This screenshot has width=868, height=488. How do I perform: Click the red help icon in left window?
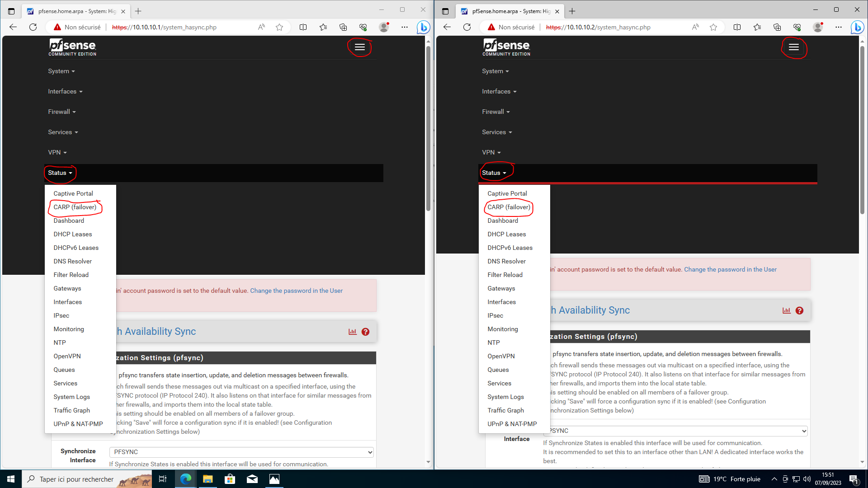(365, 332)
